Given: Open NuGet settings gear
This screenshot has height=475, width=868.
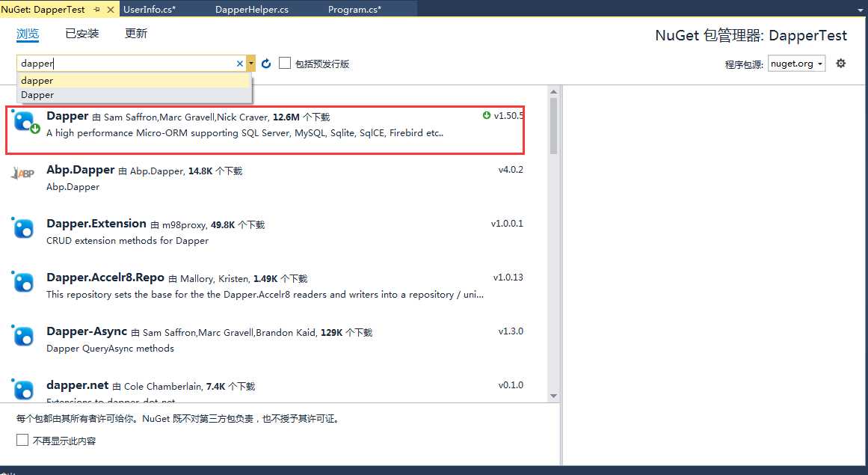Looking at the screenshot, I should tap(841, 63).
